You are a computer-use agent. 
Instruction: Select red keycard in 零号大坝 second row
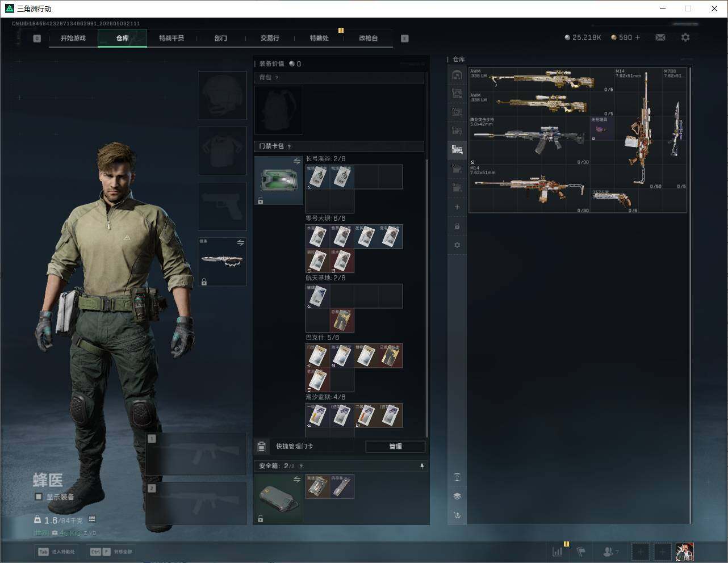[342, 261]
